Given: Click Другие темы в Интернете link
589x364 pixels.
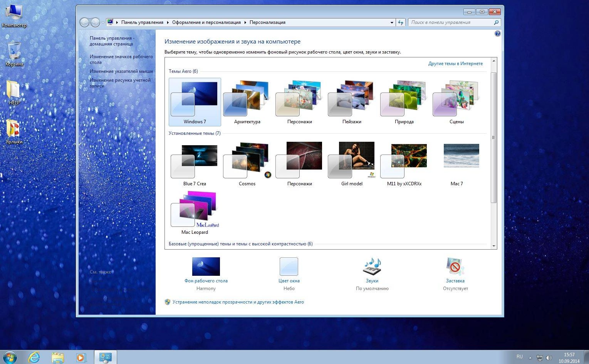Looking at the screenshot, I should (x=455, y=64).
